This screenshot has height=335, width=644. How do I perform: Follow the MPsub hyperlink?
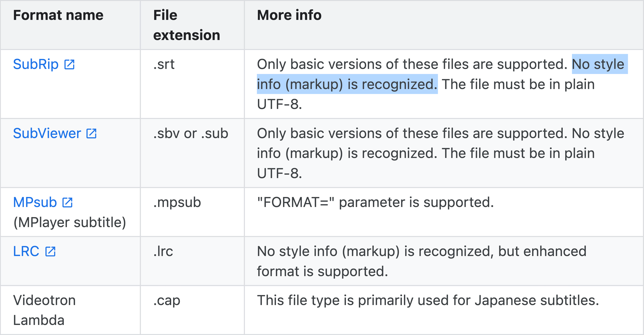coord(35,203)
